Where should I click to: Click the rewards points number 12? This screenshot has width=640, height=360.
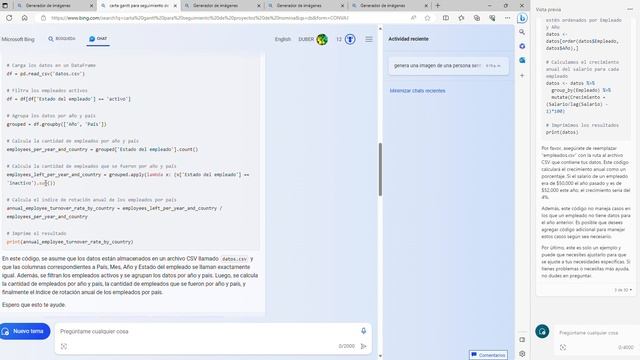339,39
